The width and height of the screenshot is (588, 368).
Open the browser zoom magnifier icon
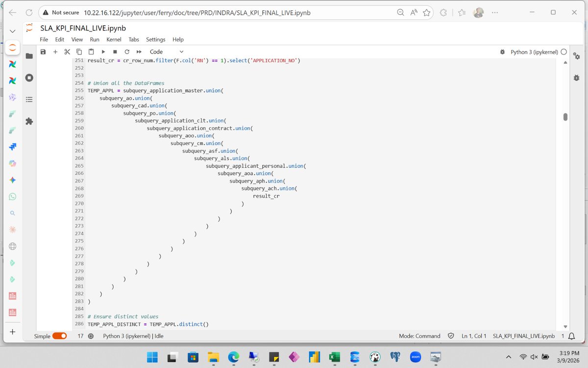(x=401, y=12)
